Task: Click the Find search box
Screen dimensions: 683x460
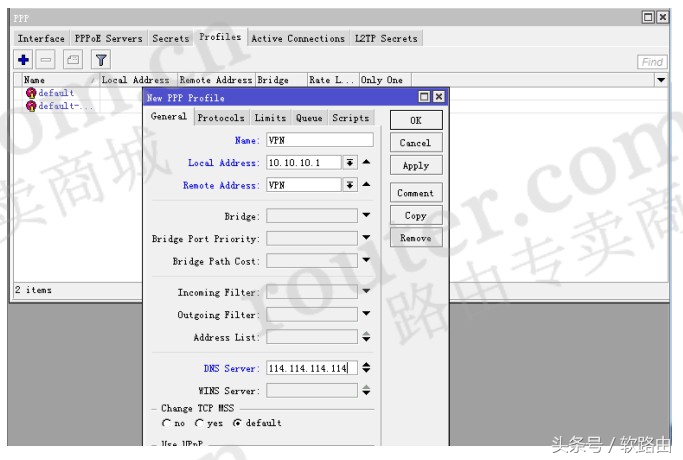Action: pyautogui.click(x=652, y=62)
